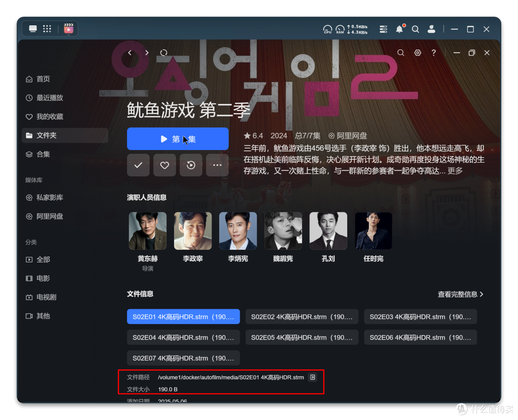Select file S02E03 4K高码HDR.strm
Viewport: 518px width, 420px height.
coord(421,316)
